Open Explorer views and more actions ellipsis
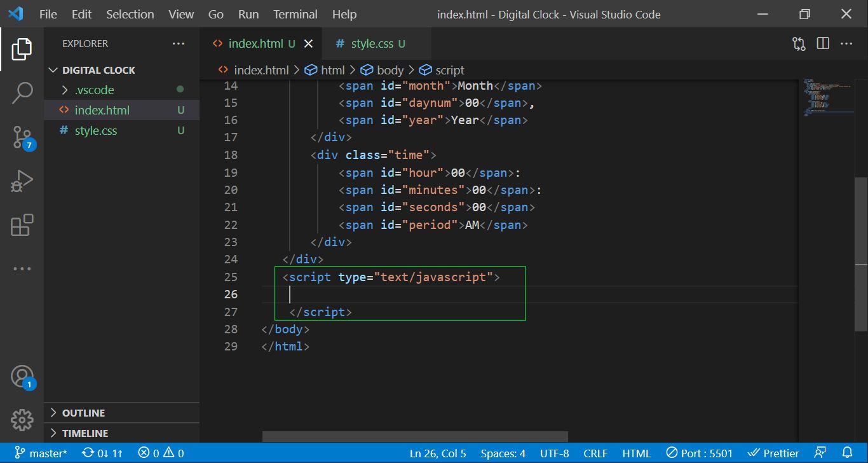The image size is (868, 463). pos(179,44)
